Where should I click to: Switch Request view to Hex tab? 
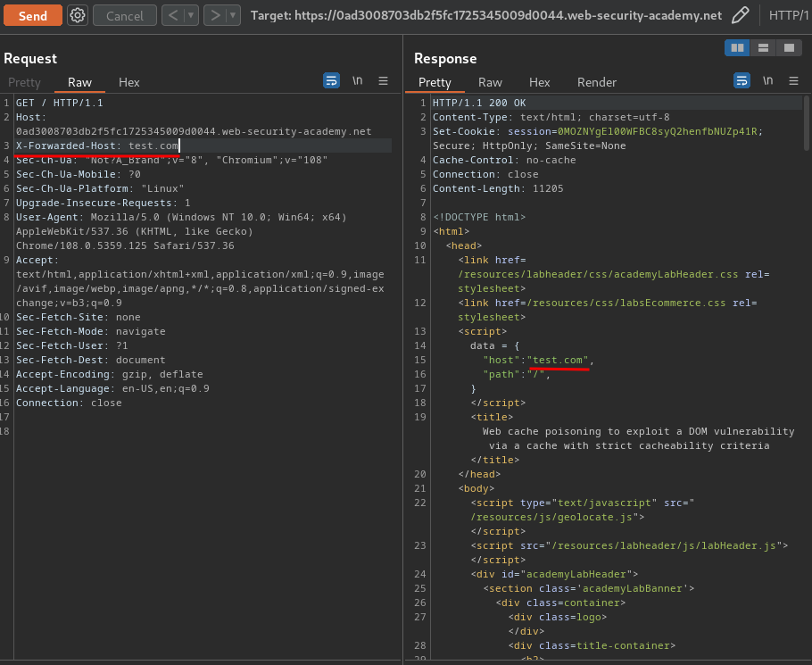pos(129,82)
